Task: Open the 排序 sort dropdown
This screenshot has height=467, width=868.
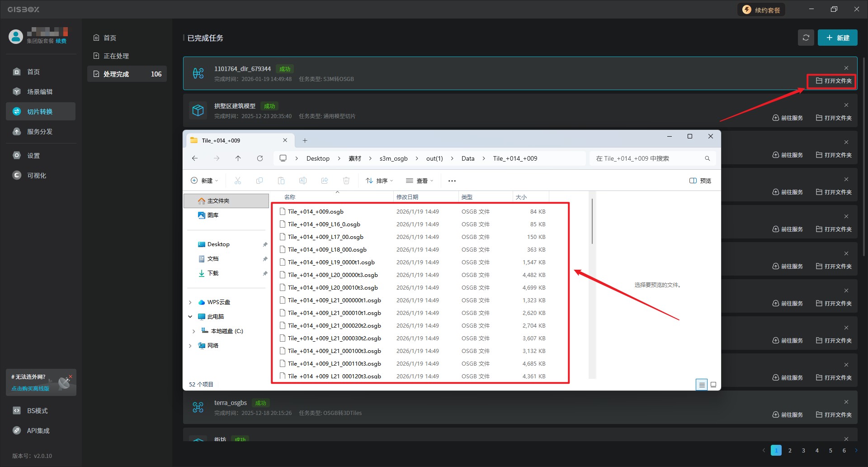Action: pyautogui.click(x=379, y=181)
